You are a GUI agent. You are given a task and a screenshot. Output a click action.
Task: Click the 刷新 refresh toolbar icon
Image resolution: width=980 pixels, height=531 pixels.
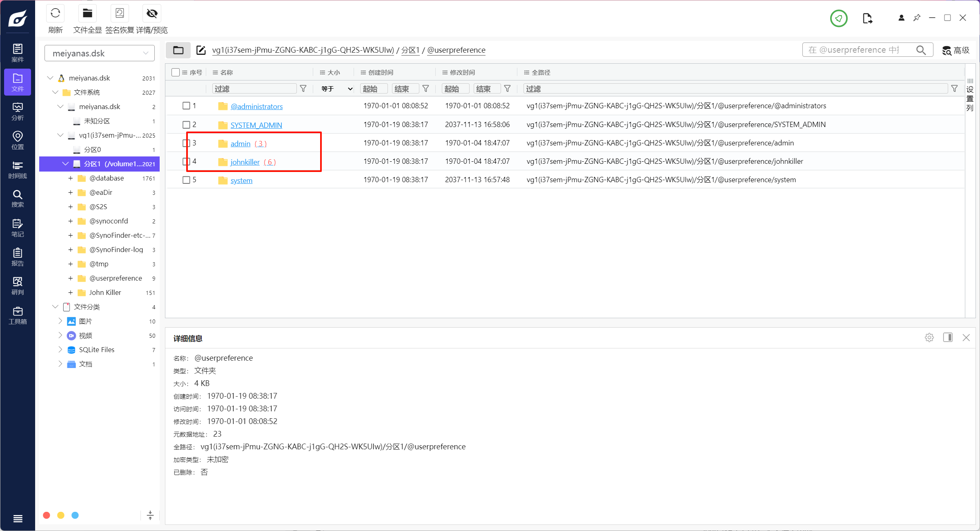[55, 14]
